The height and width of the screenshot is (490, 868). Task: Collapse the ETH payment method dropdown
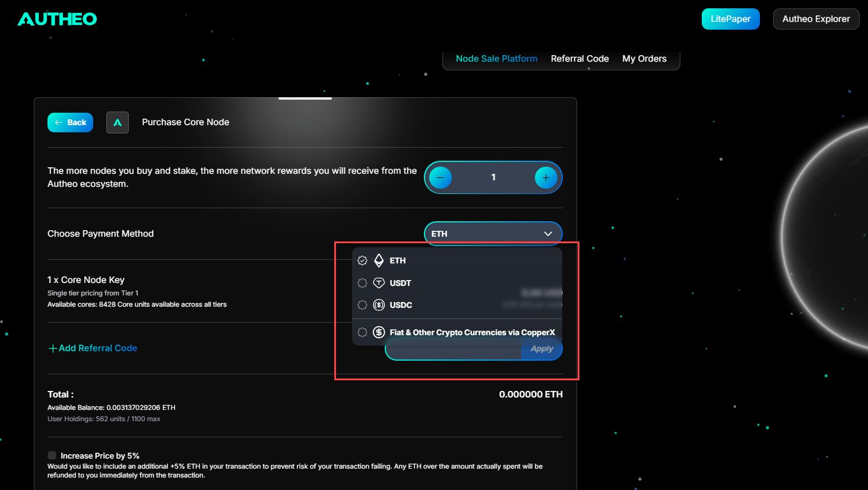tap(493, 234)
